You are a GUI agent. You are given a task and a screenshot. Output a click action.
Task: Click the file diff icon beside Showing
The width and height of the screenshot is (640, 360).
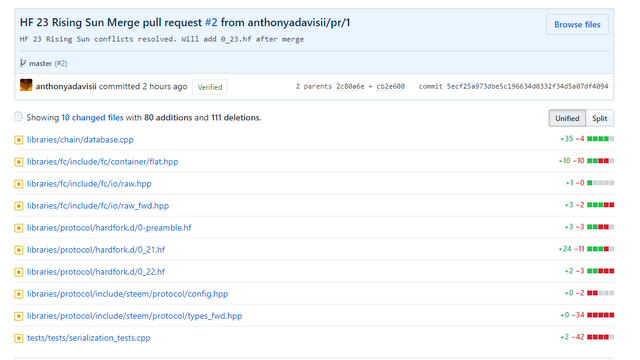tap(18, 117)
